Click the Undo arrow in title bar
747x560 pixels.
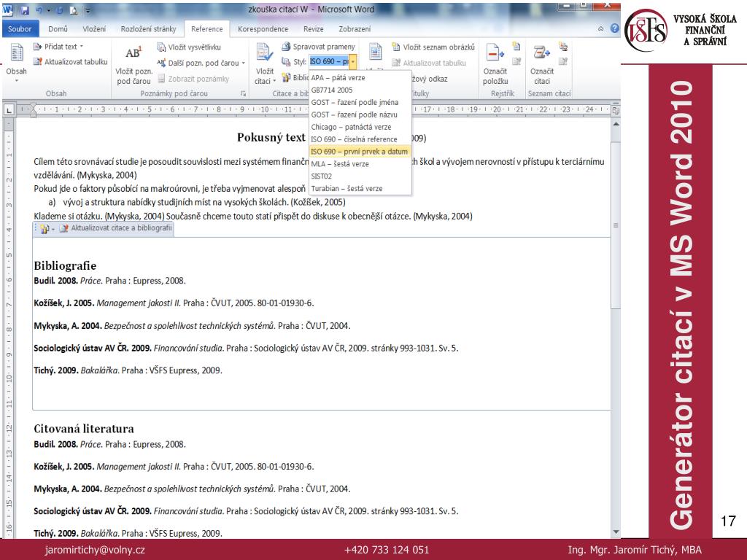click(39, 10)
